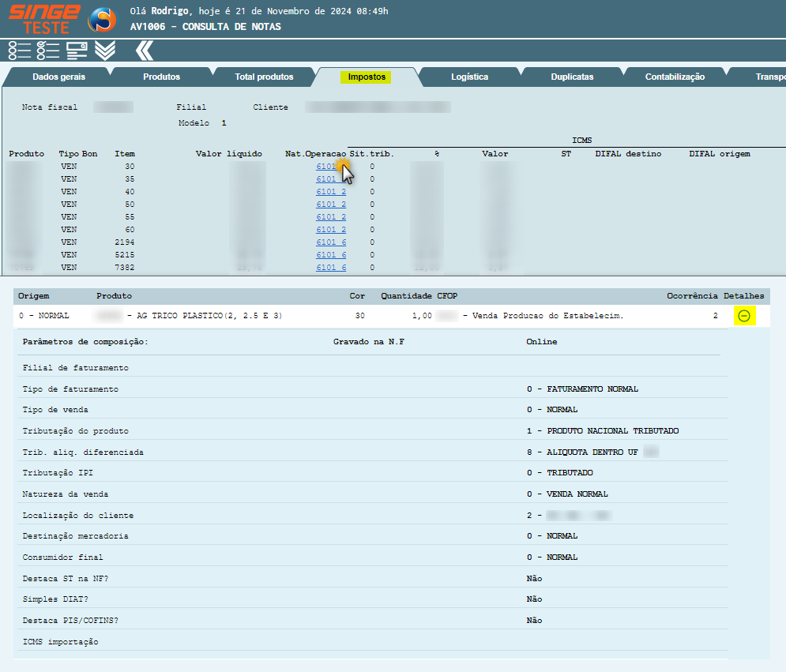The width and height of the screenshot is (786, 672).
Task: Click the Valor líquido column header
Action: tap(228, 154)
